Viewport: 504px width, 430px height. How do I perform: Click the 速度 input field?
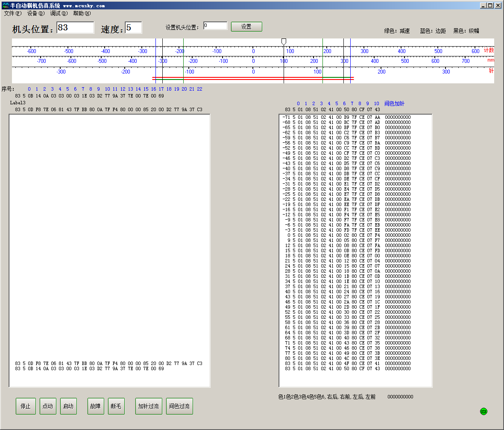[133, 28]
